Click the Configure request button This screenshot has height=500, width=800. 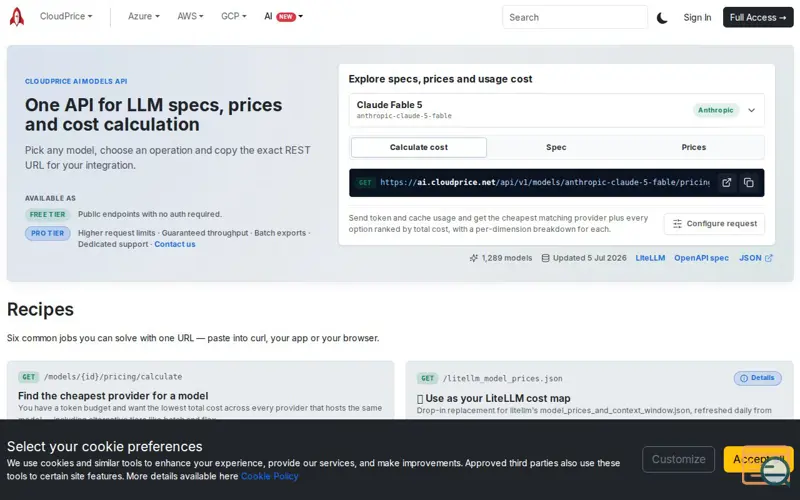tap(714, 224)
